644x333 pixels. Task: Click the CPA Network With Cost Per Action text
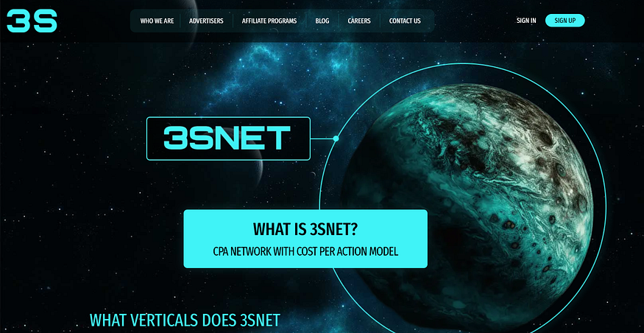click(305, 252)
